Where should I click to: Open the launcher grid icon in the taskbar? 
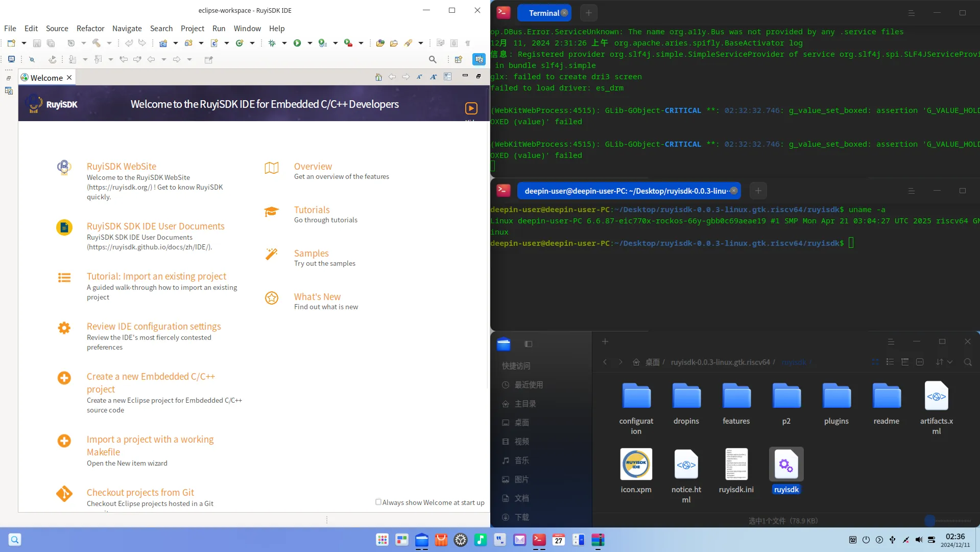click(x=381, y=540)
